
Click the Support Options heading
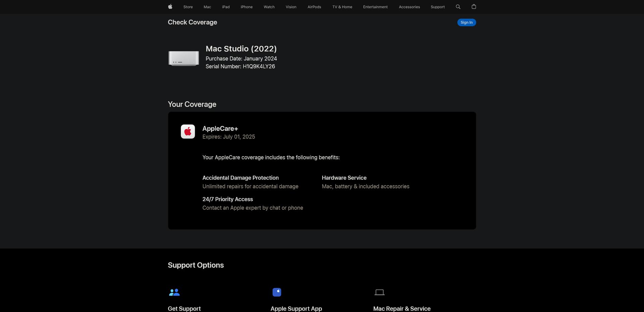[196, 265]
